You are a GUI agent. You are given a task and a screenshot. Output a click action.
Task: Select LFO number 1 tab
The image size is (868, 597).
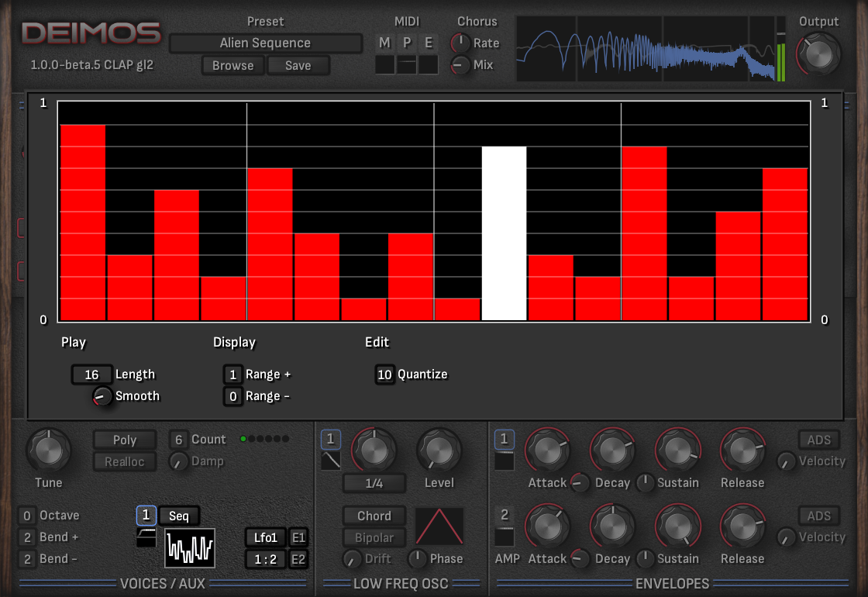(x=330, y=439)
